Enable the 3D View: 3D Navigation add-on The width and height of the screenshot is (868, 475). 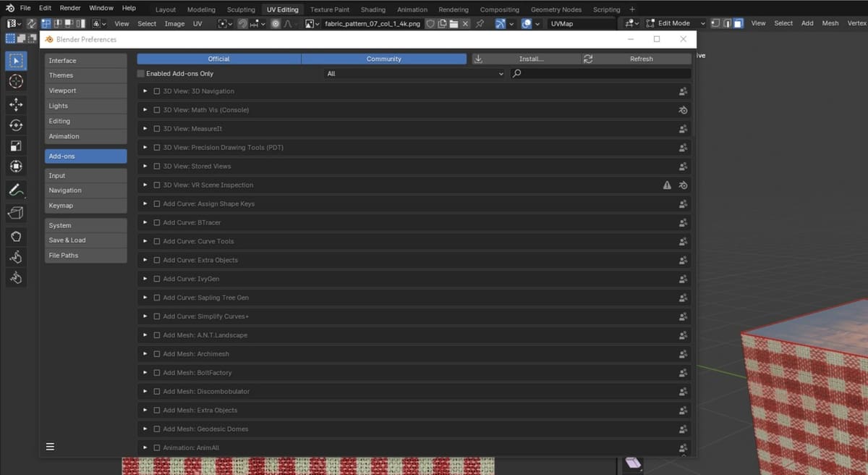156,91
